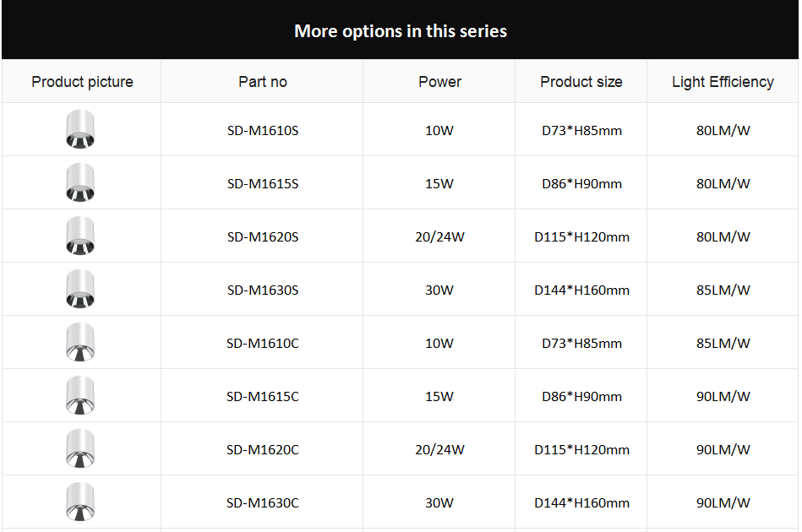Screen dimensions: 802x532
Task: Click the Product picture column header
Action: (82, 82)
